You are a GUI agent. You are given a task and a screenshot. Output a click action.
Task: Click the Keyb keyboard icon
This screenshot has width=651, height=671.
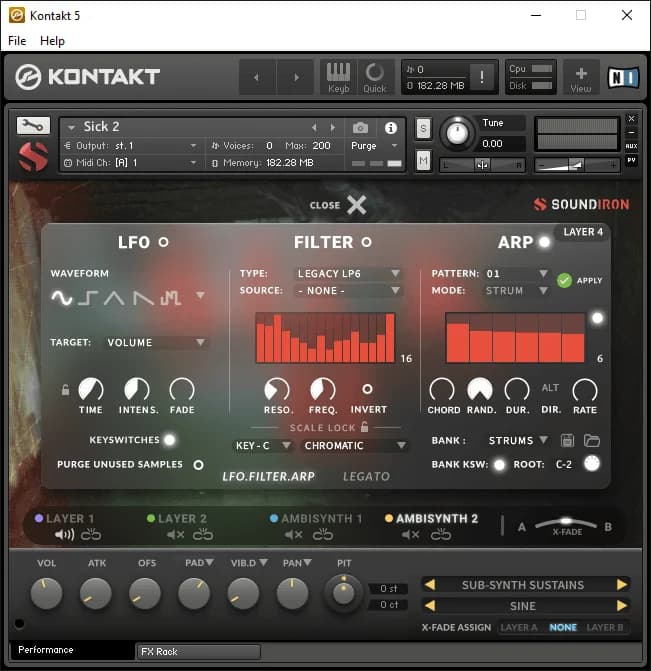[x=338, y=76]
